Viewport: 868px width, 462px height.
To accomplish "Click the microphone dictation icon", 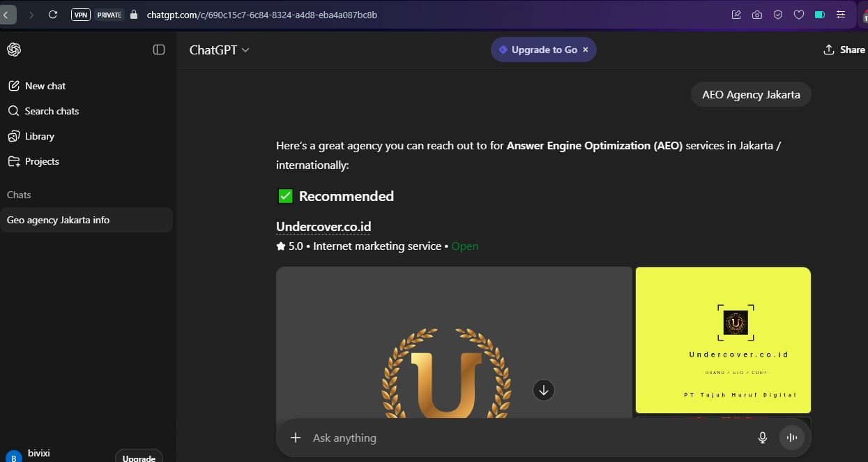I will click(763, 438).
